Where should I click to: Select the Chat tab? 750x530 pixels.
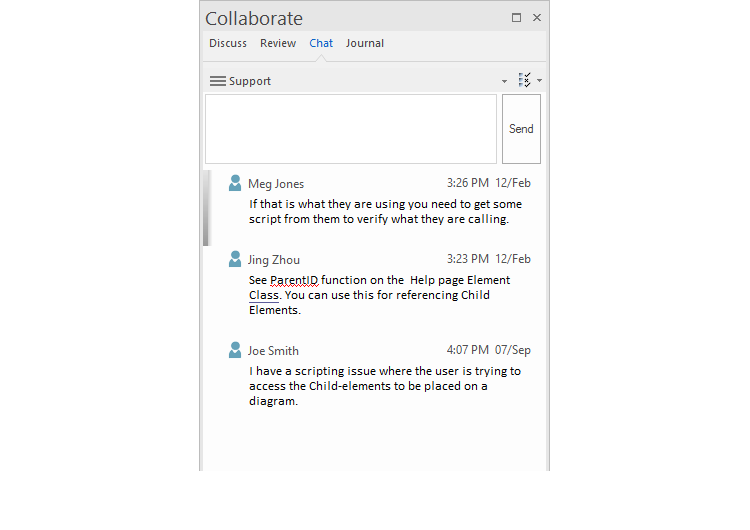point(321,43)
